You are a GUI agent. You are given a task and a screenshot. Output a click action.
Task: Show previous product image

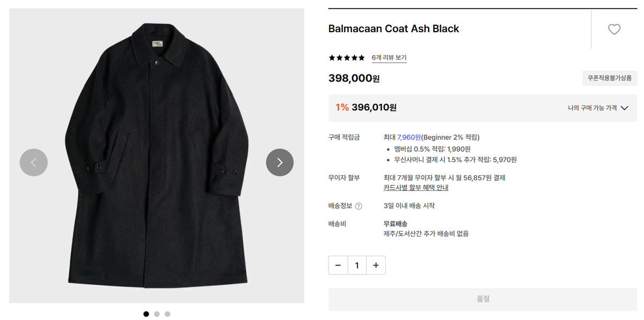pos(34,162)
